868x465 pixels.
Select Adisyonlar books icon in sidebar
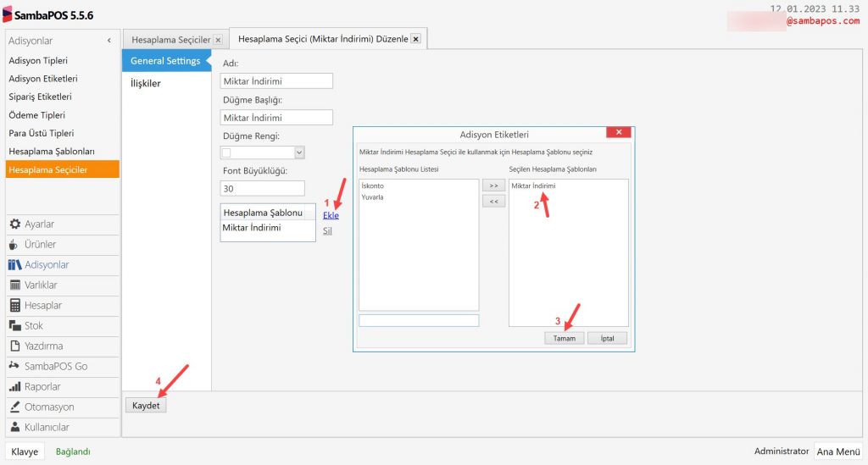pyautogui.click(x=15, y=265)
